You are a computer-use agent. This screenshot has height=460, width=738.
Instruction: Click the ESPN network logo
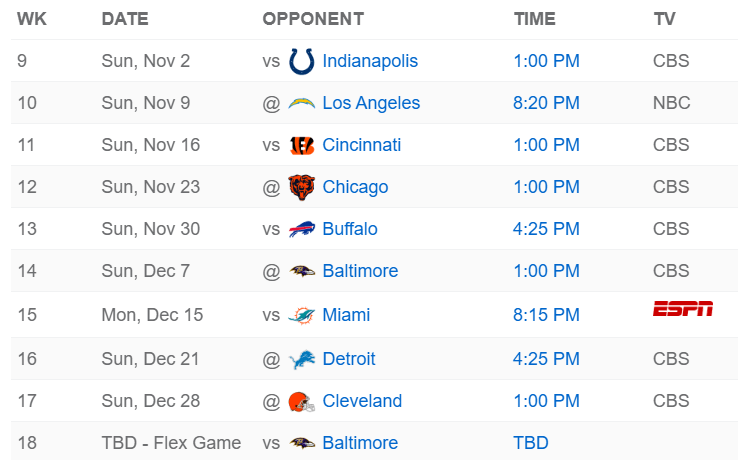click(683, 308)
